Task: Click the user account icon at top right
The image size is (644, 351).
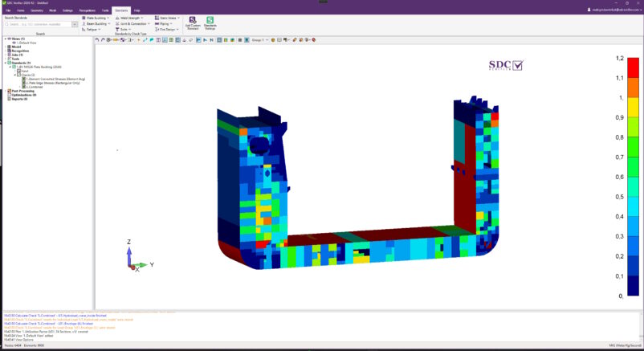Action: click(589, 10)
